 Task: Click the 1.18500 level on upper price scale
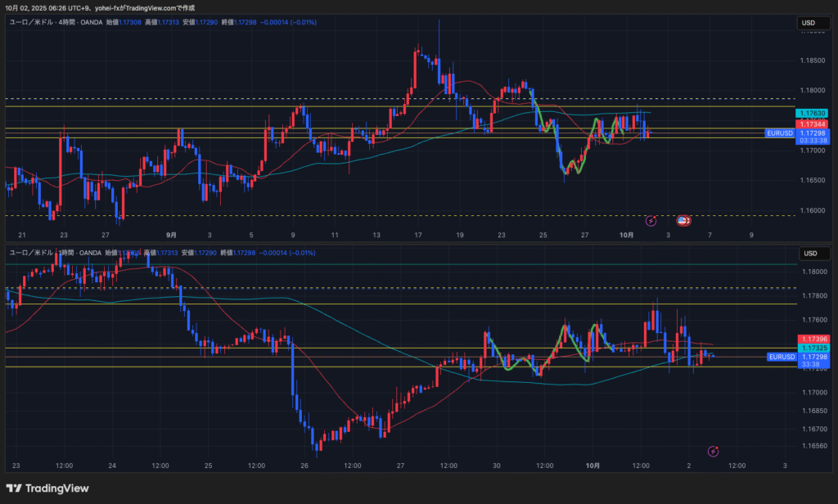point(813,61)
